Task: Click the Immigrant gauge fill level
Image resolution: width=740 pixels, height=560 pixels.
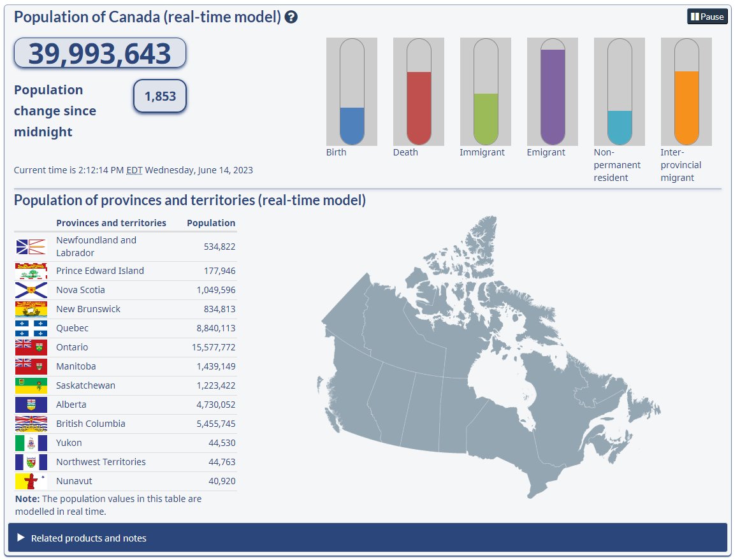Action: tap(484, 118)
